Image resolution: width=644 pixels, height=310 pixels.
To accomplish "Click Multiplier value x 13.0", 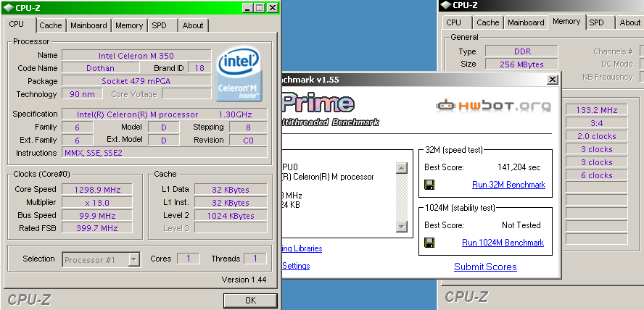I will coord(97,203).
